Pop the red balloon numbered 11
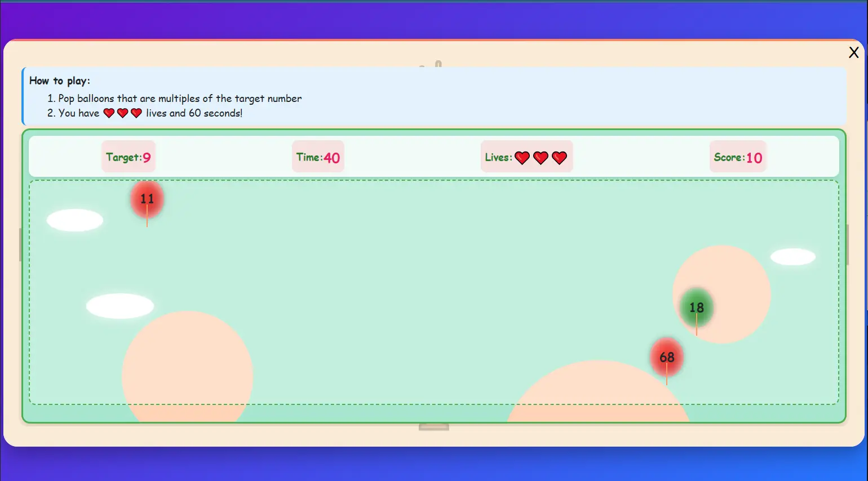 [147, 199]
